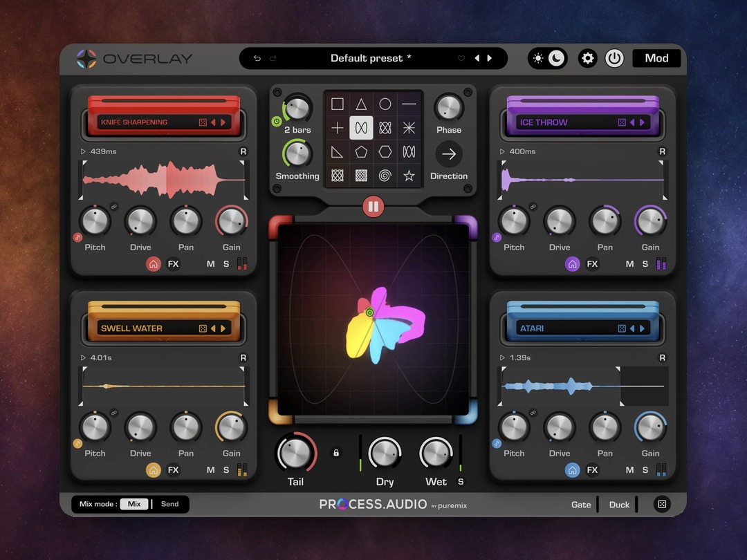The height and width of the screenshot is (560, 747).
Task: Select the asterisk path shape
Action: 409,128
